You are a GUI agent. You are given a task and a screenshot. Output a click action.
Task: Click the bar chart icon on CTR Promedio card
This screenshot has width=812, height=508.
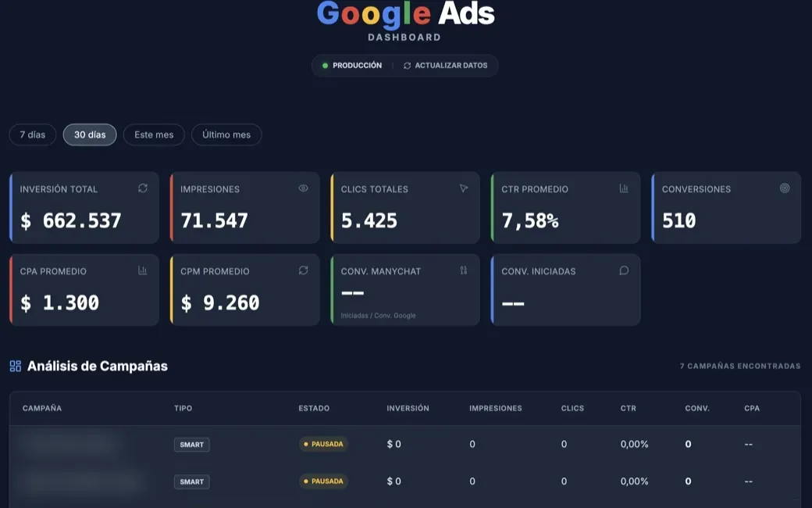click(x=624, y=188)
